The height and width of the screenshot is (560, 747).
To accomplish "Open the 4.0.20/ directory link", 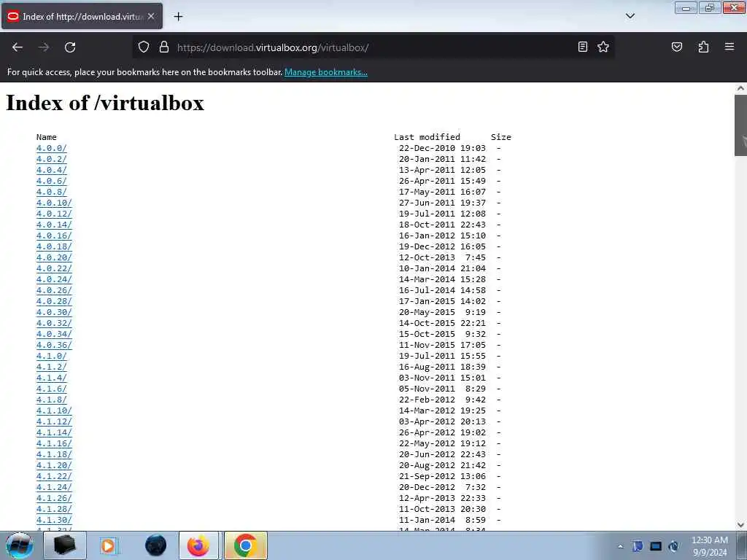I will click(x=54, y=257).
